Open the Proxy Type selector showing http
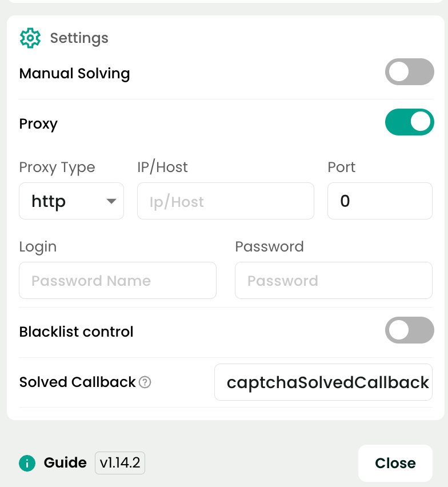448x487 pixels. (x=71, y=201)
